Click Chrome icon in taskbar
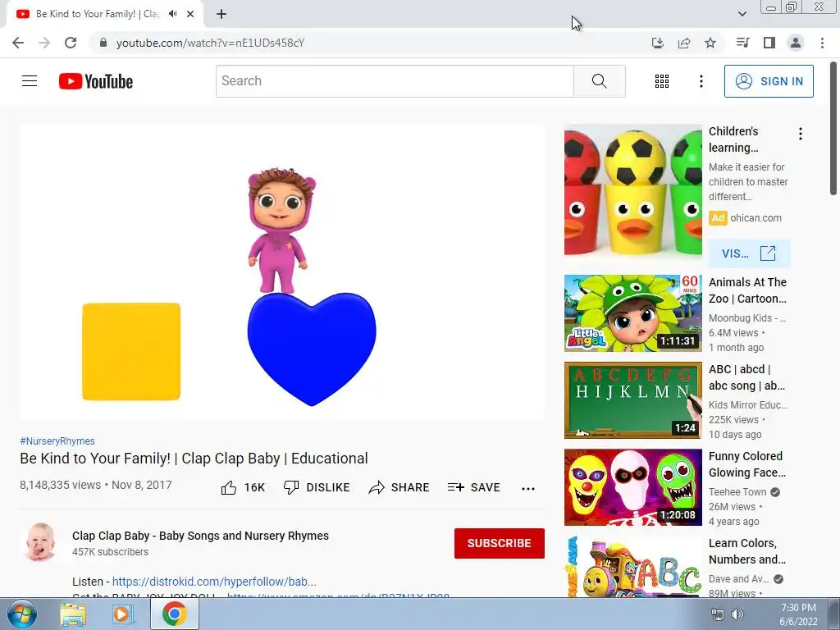 174,614
